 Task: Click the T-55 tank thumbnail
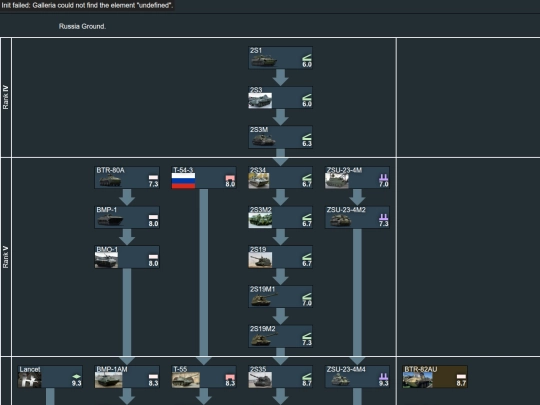pyautogui.click(x=186, y=380)
